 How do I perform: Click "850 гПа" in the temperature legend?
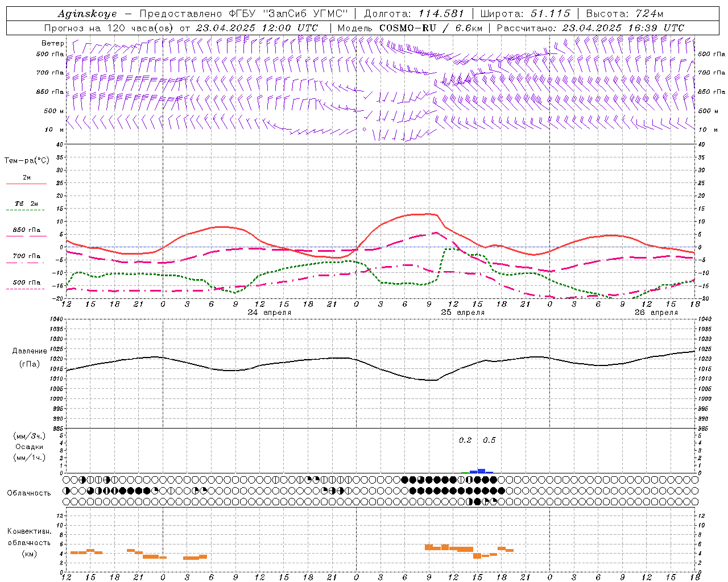pyautogui.click(x=27, y=230)
